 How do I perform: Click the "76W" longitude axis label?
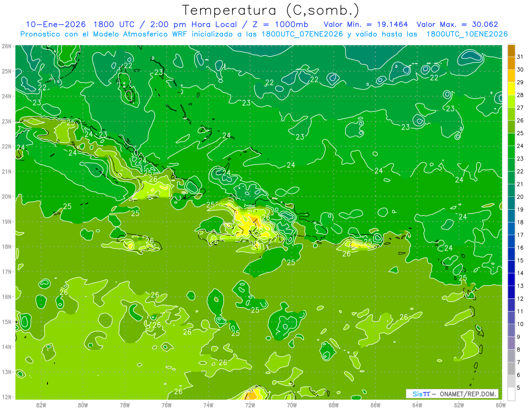coord(167,404)
